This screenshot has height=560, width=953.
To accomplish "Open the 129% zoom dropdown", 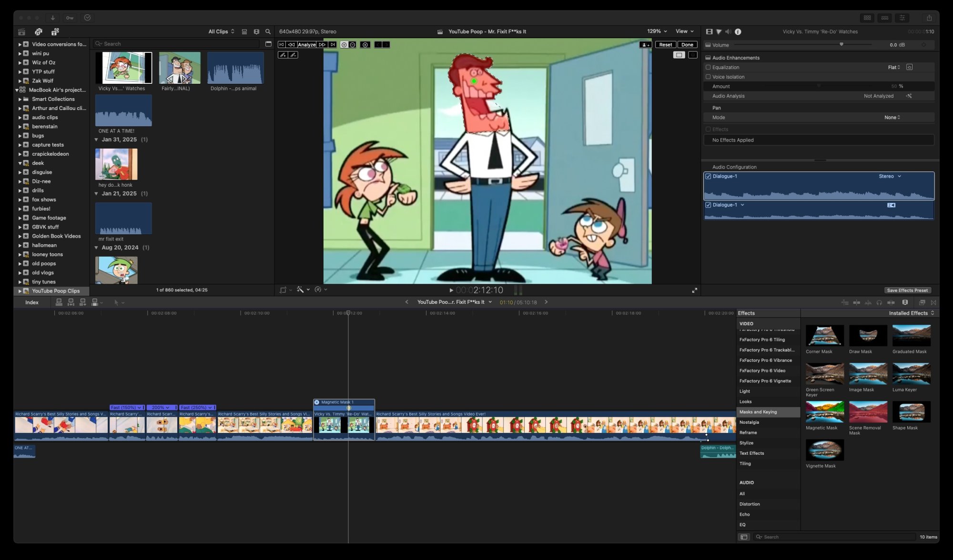I will coord(657,31).
